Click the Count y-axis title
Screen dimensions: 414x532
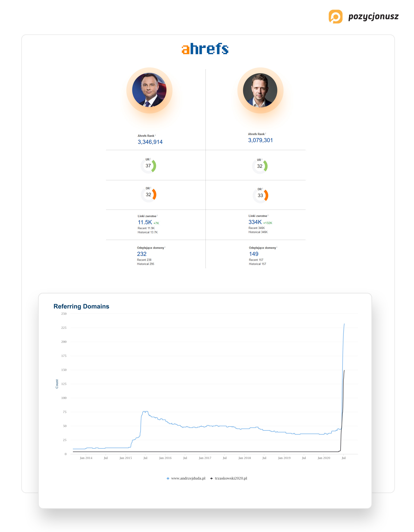point(57,384)
